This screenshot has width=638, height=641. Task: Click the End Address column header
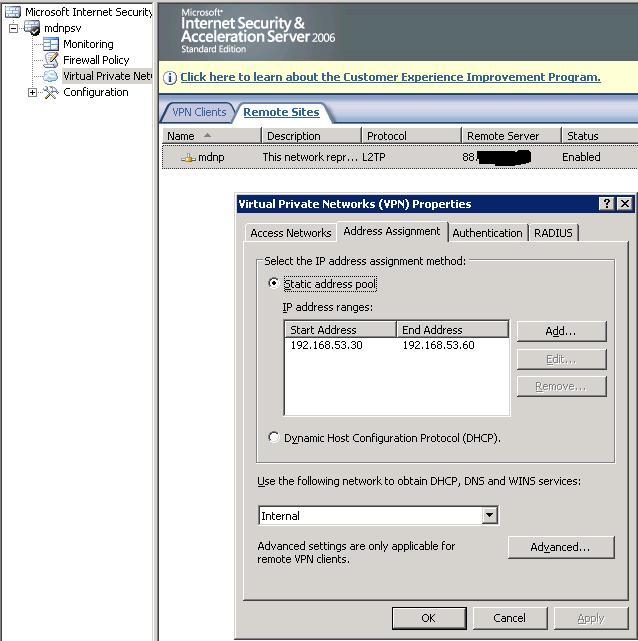coord(452,329)
